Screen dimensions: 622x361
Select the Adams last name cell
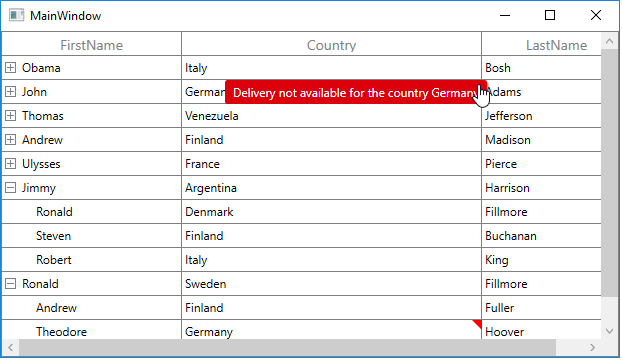coord(542,92)
